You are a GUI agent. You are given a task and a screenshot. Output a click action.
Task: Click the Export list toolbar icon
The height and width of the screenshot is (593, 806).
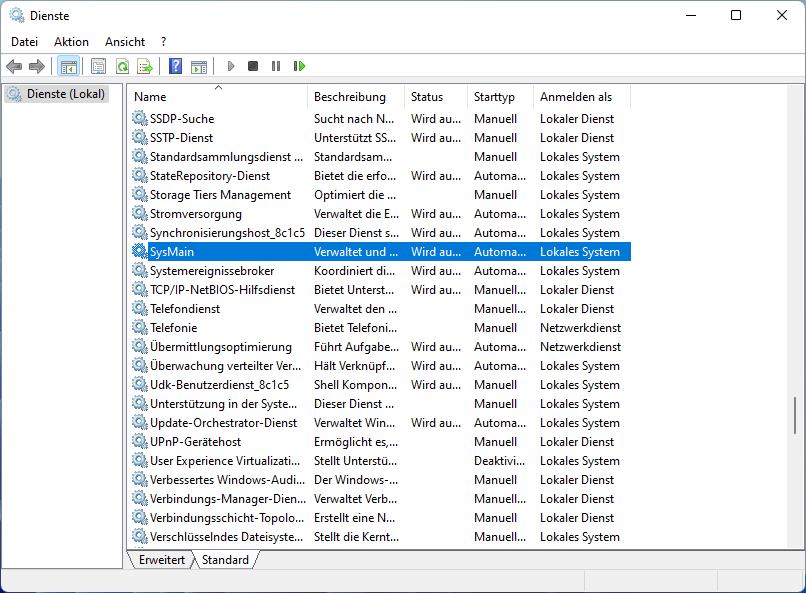tap(145, 66)
